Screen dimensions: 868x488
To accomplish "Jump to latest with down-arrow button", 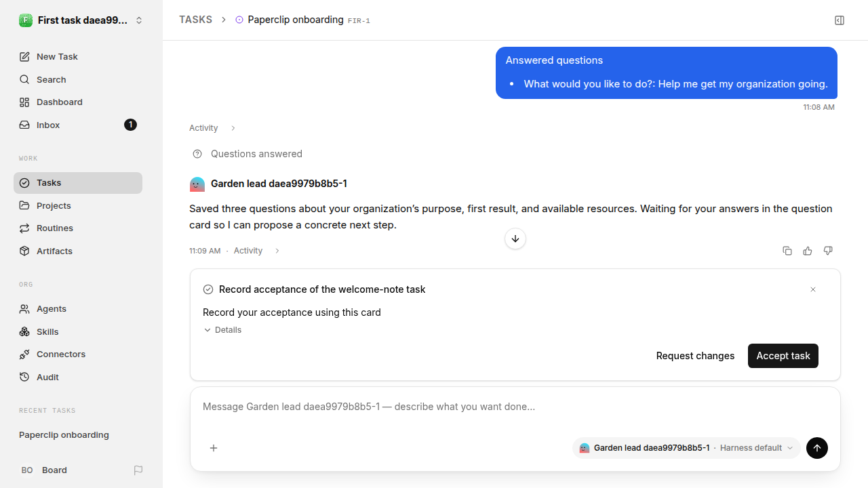I will (515, 239).
